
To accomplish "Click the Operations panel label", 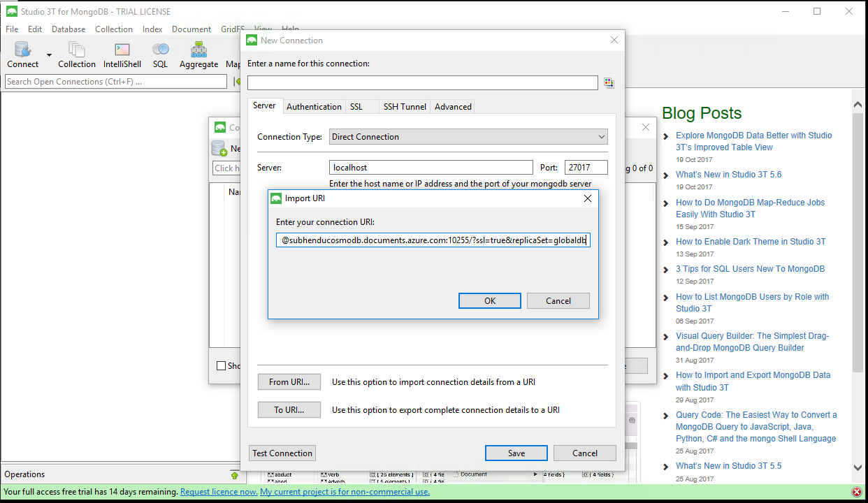I will (x=24, y=474).
